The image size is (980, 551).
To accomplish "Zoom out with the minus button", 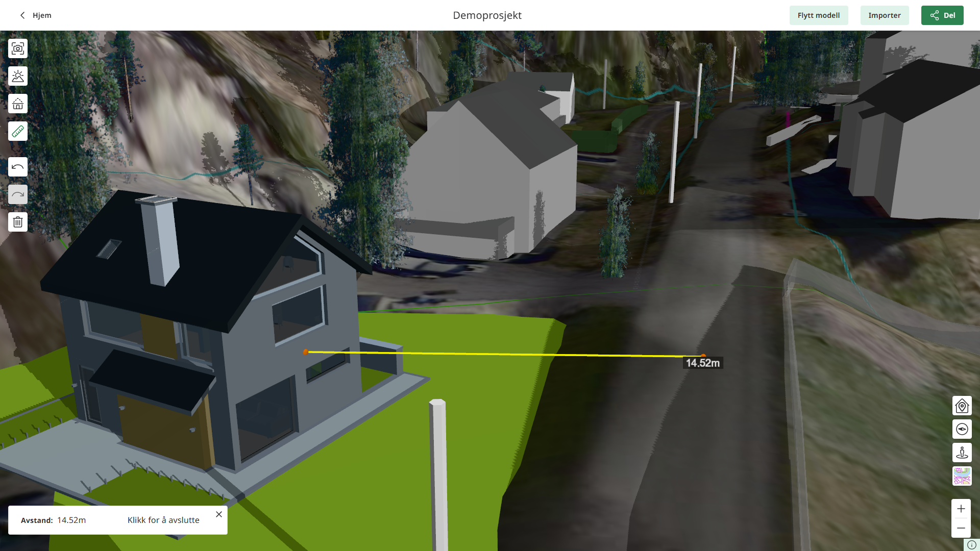I will (961, 528).
